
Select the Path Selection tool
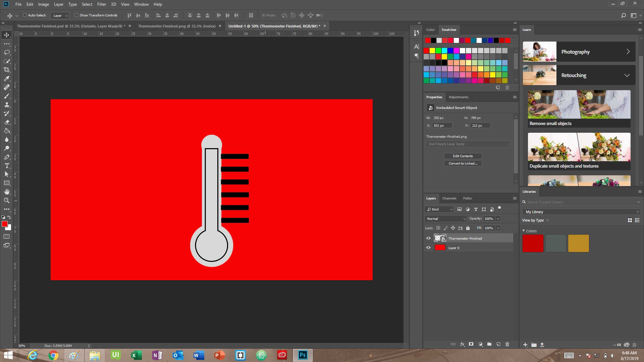7,174
